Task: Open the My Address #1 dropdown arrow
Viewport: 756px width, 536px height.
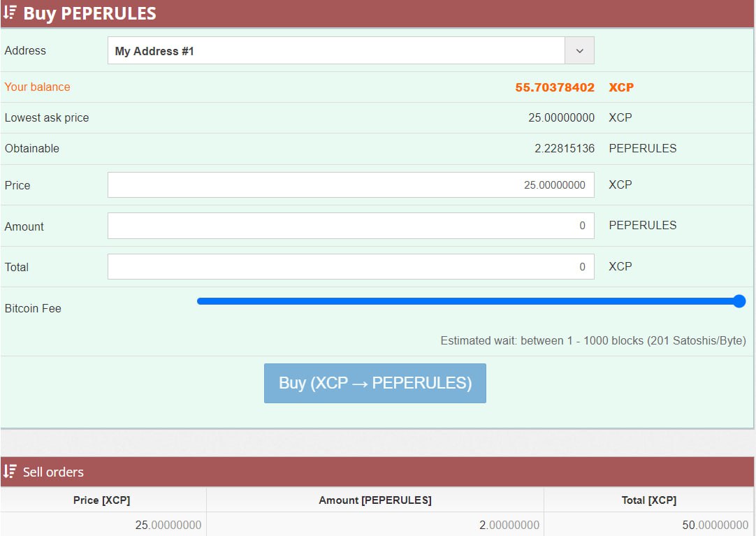Action: [x=579, y=50]
